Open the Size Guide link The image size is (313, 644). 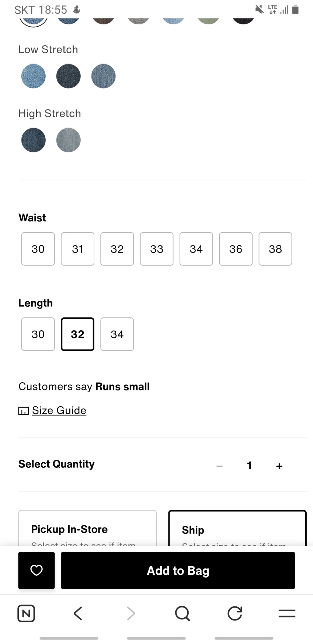point(59,410)
